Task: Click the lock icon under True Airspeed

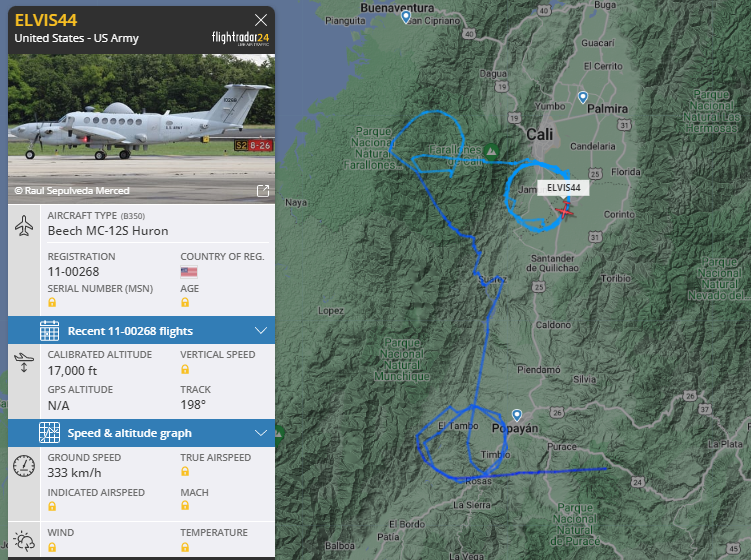Action: point(185,471)
